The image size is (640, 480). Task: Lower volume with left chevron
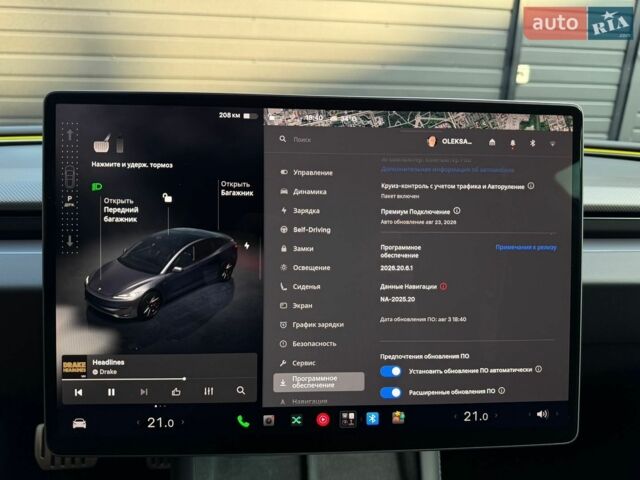tap(529, 415)
